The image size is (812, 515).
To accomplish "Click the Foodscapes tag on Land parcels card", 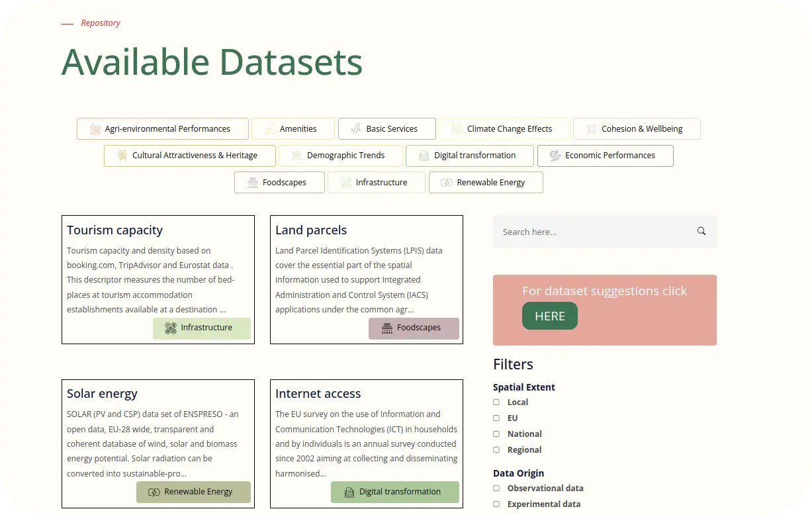I will click(x=414, y=328).
